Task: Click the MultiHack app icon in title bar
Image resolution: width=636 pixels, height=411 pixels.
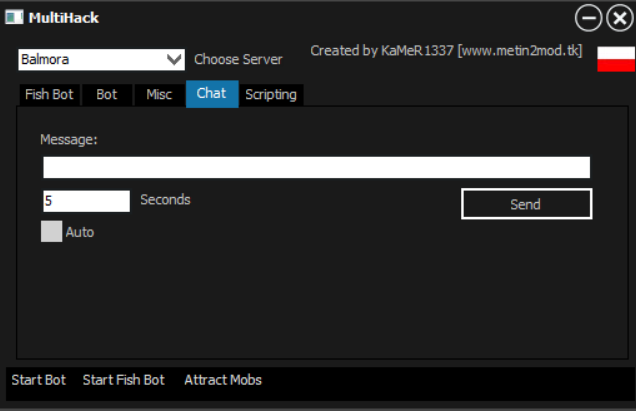Action: point(14,17)
